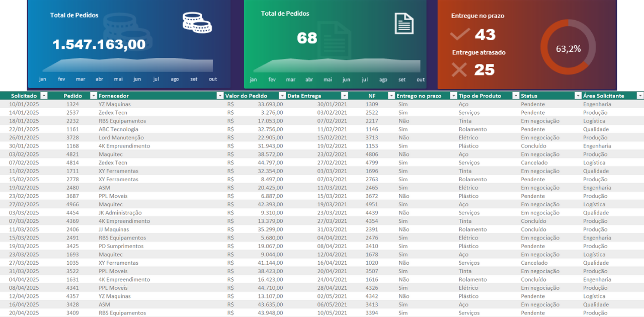Screen dimensions: 644x317
Task: Open the Fornecedor column filter
Action: (220, 95)
